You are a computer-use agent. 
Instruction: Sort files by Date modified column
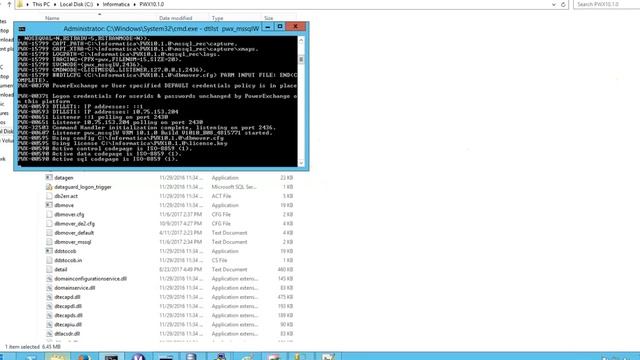[175, 18]
